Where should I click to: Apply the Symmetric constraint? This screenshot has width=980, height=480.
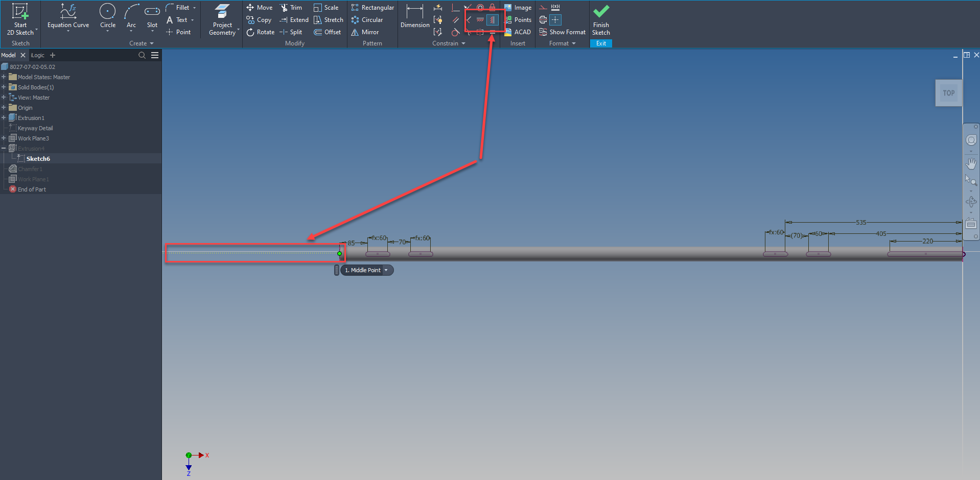tap(492, 20)
